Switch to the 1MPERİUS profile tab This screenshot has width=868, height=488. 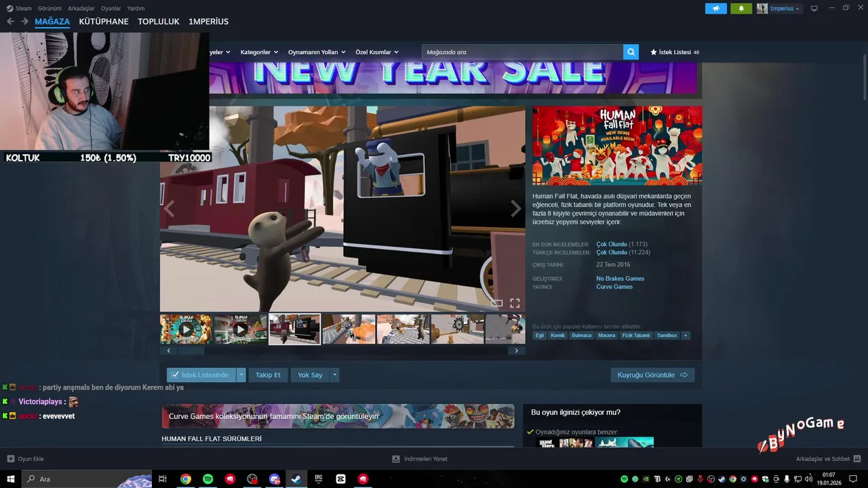(208, 22)
